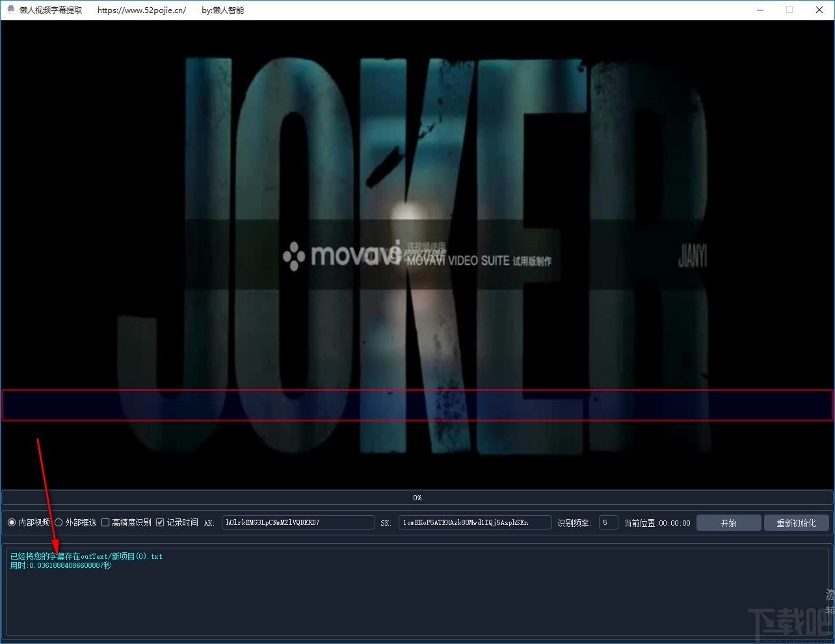Click the 当前位置:00:00:00 position readout
This screenshot has width=835, height=644.
[x=657, y=523]
